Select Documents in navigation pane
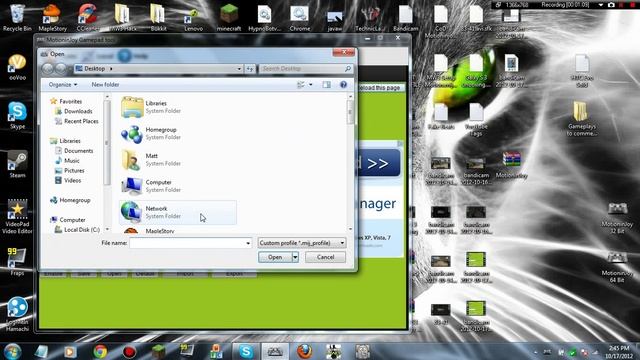Screen dimensions: 640x360 [74, 151]
